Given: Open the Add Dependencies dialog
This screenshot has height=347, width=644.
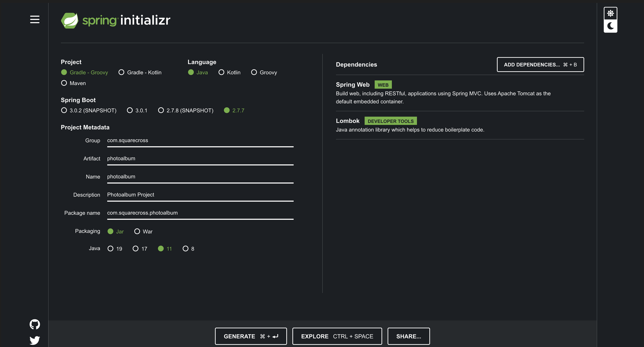Looking at the screenshot, I should [540, 65].
